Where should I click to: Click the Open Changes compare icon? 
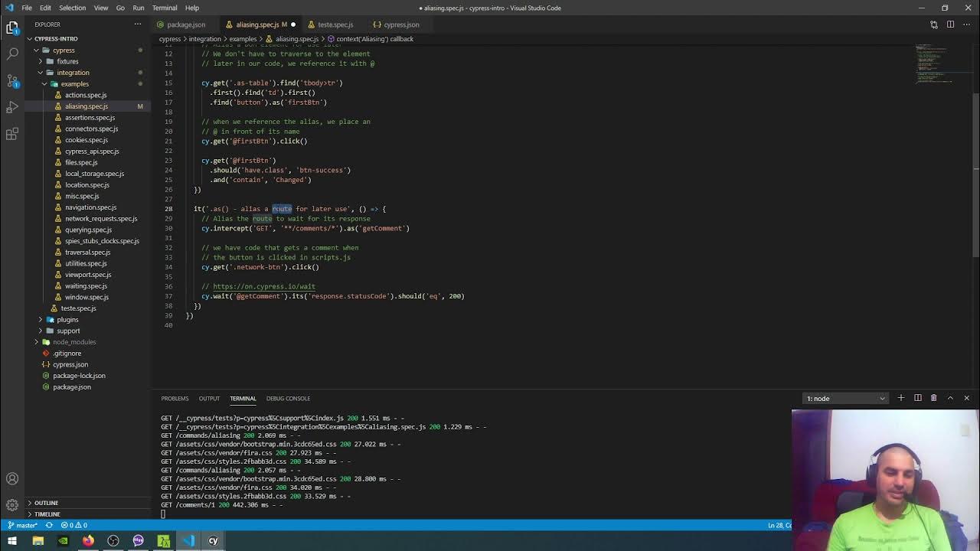point(934,24)
